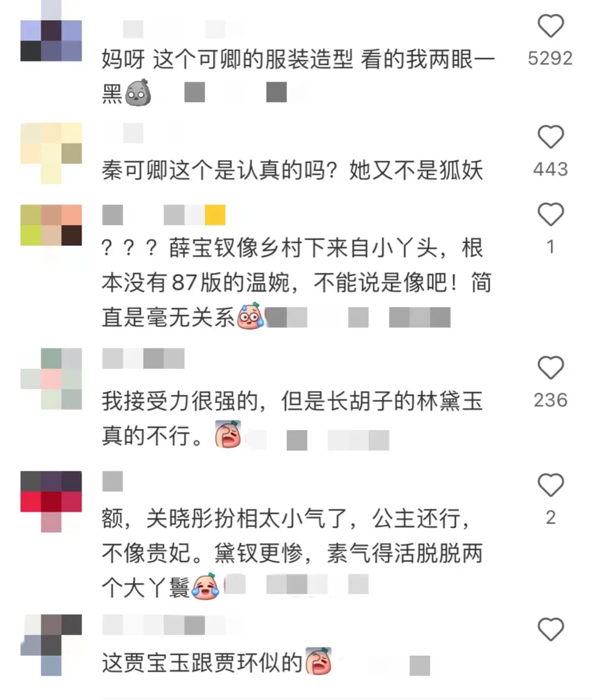Tap the comment text about 可卿的服装造型
This screenshot has width=592, height=700.
tap(298, 77)
